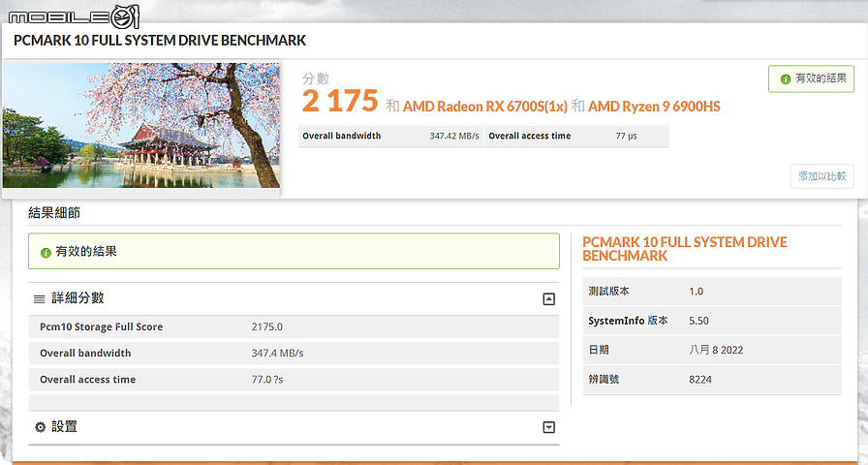
Task: Click the black PCMARK 10 page title
Action: [x=160, y=41]
